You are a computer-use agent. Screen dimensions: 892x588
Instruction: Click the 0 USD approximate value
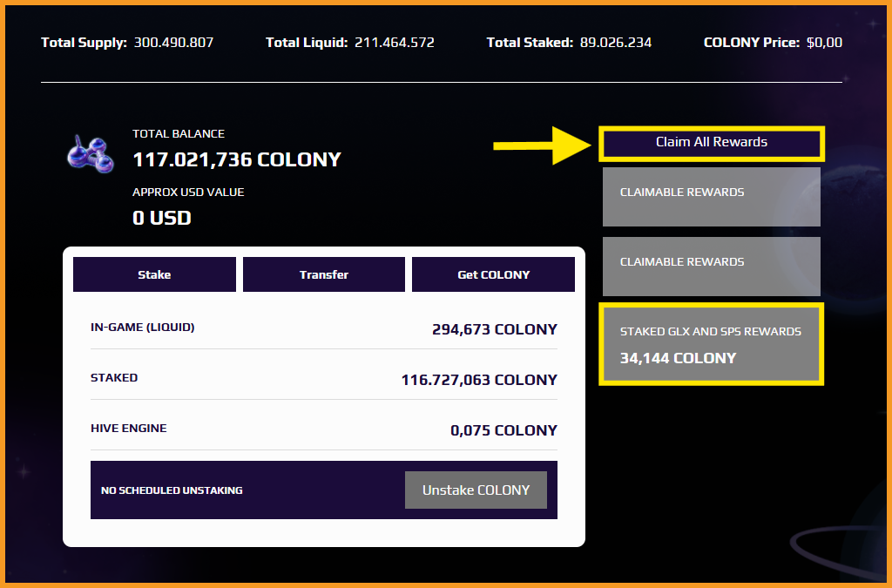tap(161, 218)
